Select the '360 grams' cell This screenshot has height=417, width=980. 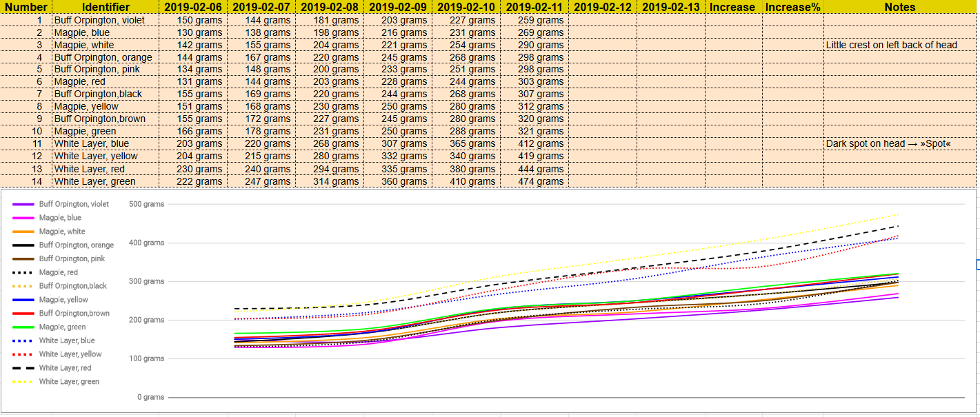397,181
